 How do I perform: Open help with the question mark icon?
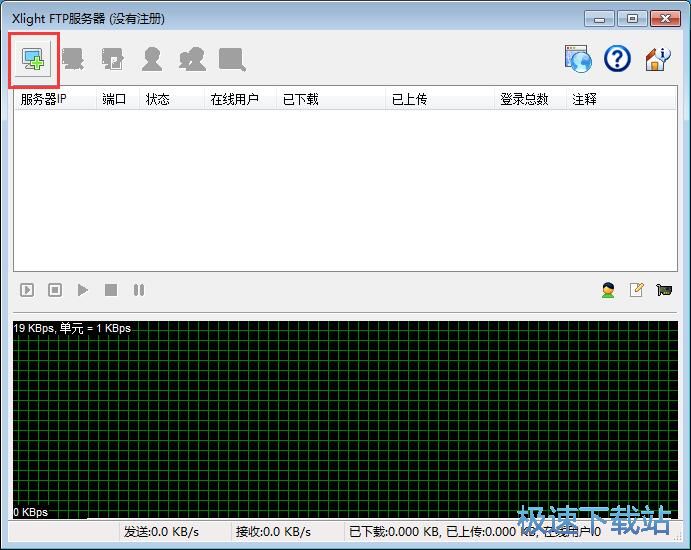[617, 59]
